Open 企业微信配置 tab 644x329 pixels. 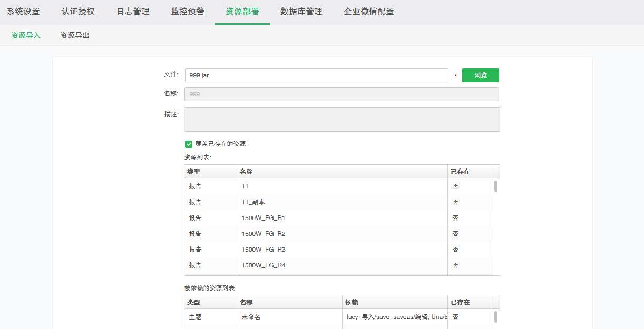[368, 12]
